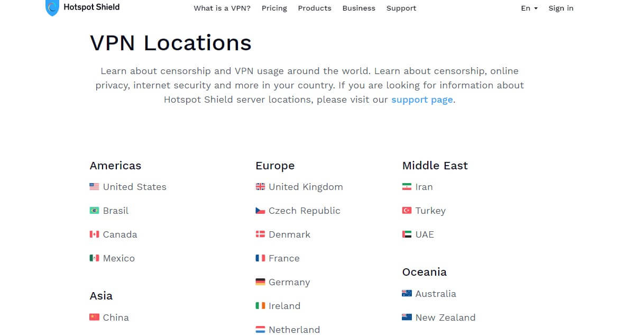Image resolution: width=644 pixels, height=335 pixels.
Task: Click the Mexico flag icon
Action: tap(94, 258)
